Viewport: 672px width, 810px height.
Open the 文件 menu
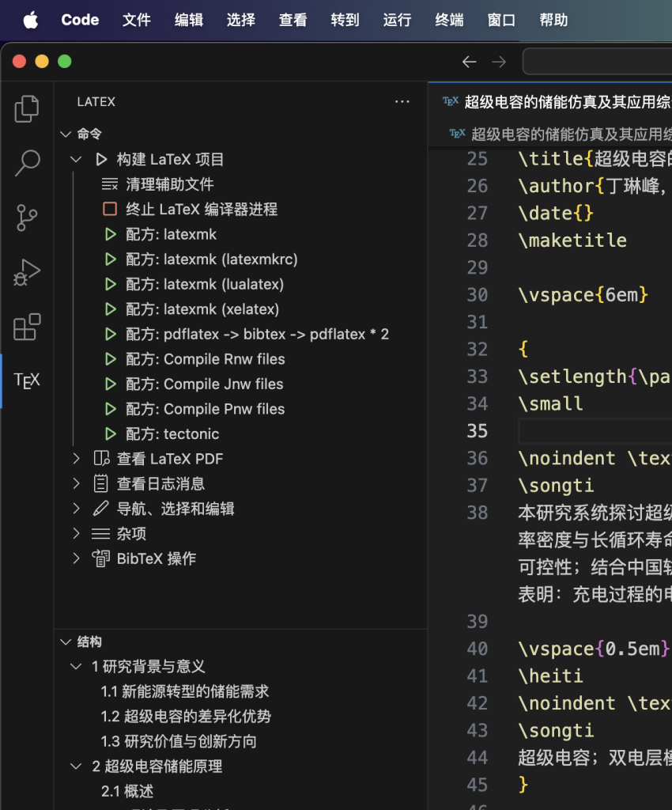tap(137, 20)
